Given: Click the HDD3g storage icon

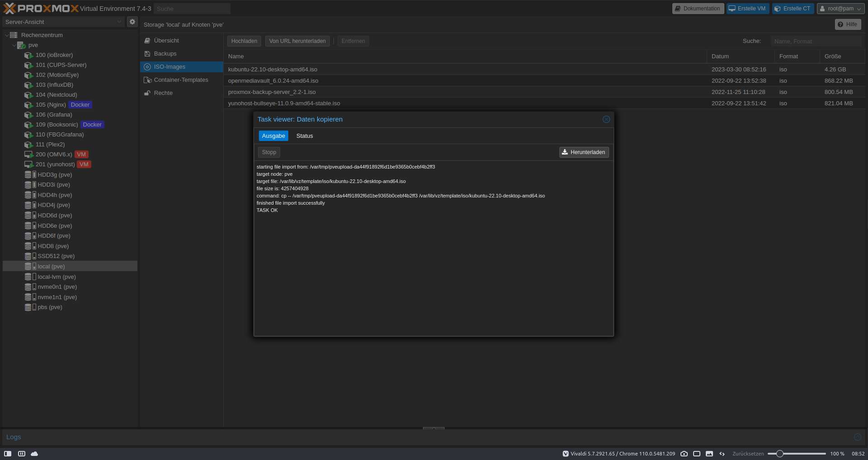Looking at the screenshot, I should click(30, 175).
